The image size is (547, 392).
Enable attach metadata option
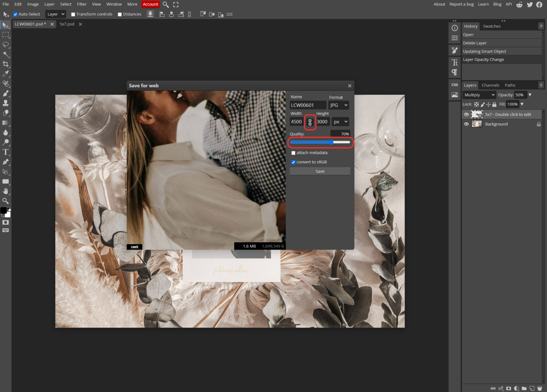(293, 153)
